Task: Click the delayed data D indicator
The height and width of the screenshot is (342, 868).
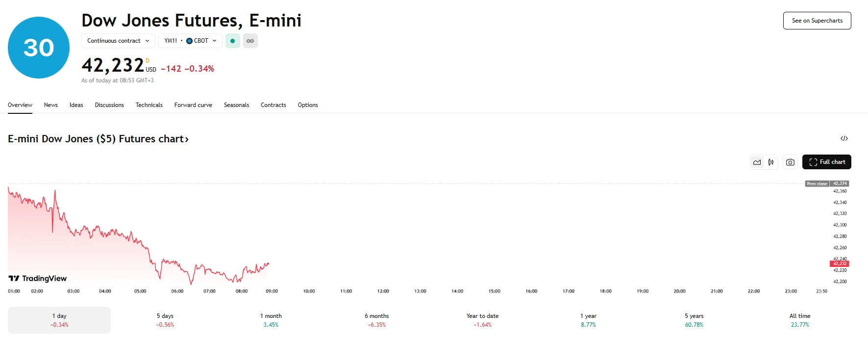Action: [x=148, y=61]
